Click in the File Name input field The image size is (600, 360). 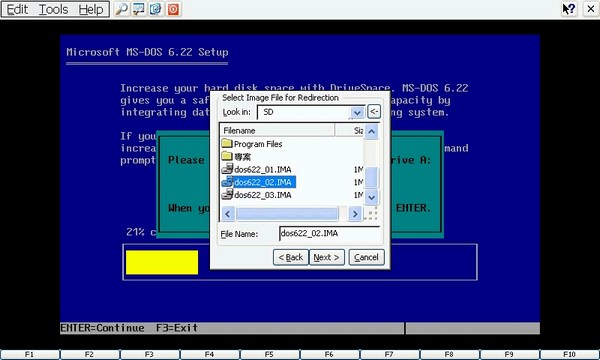tap(329, 233)
